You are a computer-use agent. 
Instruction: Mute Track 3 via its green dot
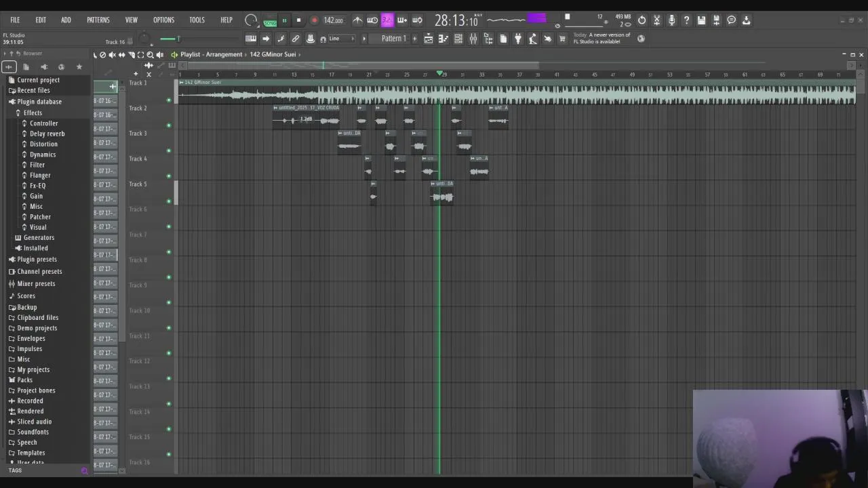[x=169, y=150]
